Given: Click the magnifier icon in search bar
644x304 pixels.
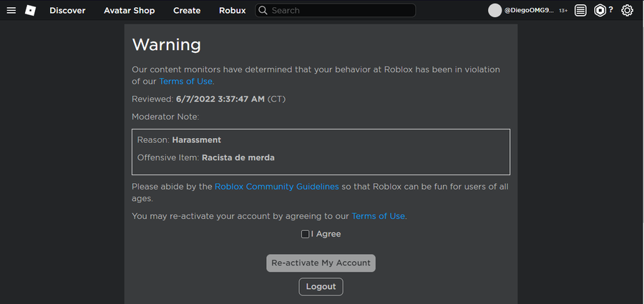Looking at the screenshot, I should coord(263,10).
